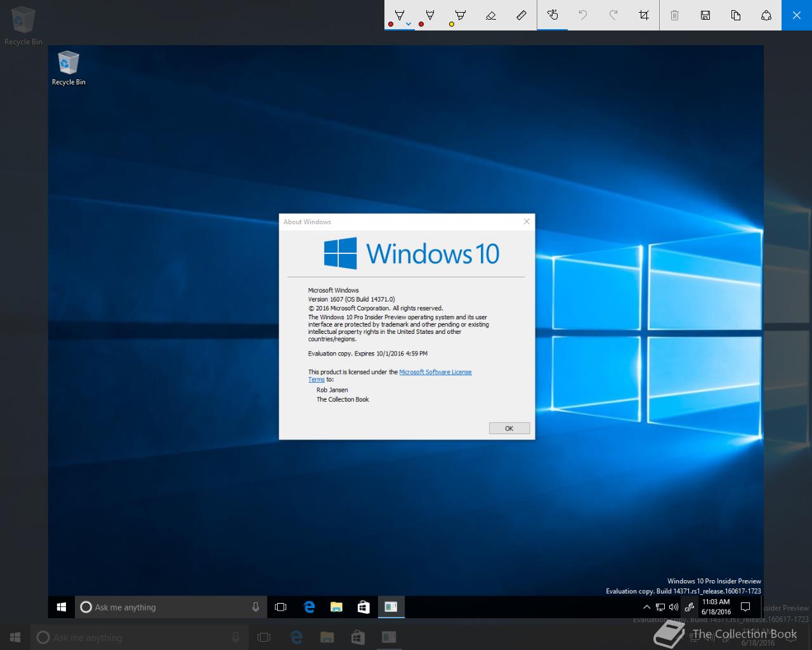Save the sketch with floppy icon

tap(705, 15)
